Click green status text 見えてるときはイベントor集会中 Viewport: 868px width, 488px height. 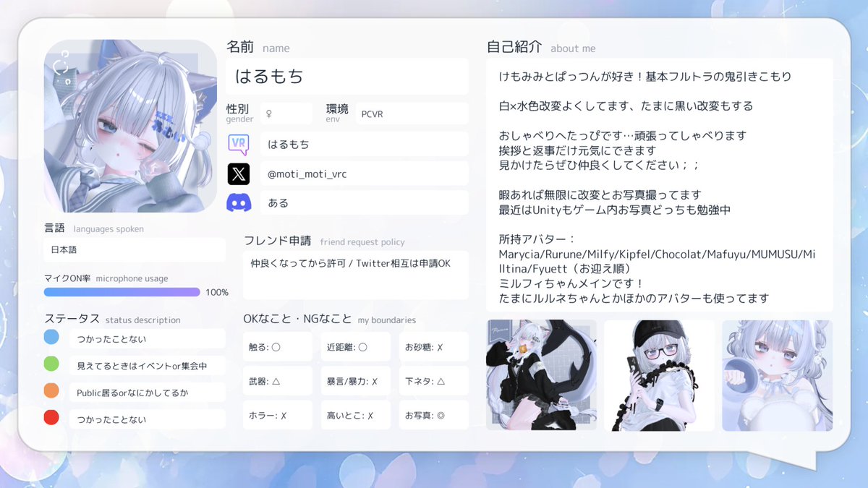pos(142,366)
